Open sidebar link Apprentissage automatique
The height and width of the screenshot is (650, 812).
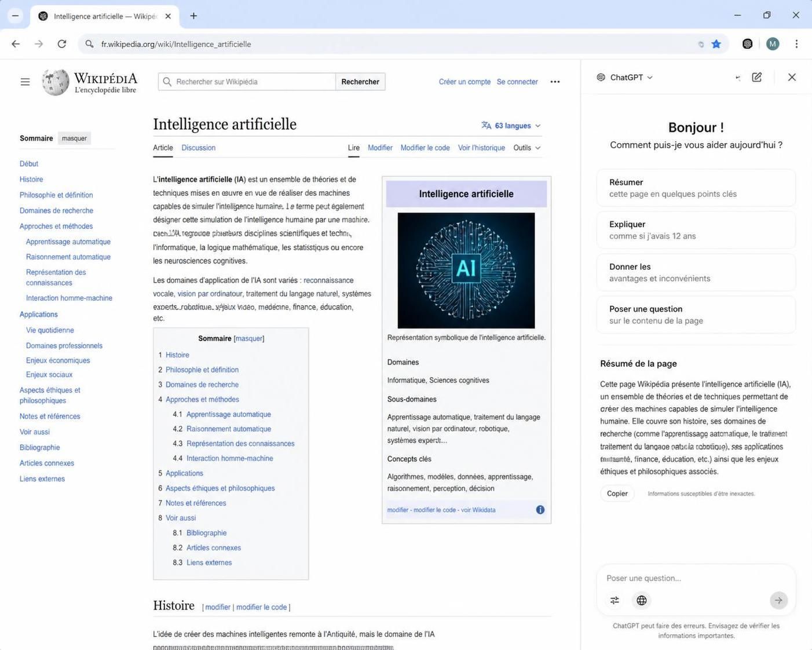[x=68, y=242]
